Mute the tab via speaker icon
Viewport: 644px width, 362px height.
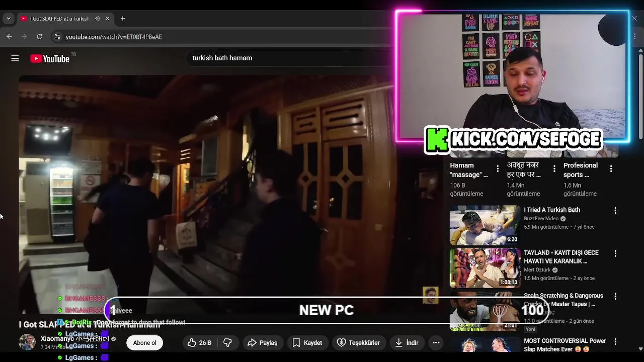coord(97,19)
